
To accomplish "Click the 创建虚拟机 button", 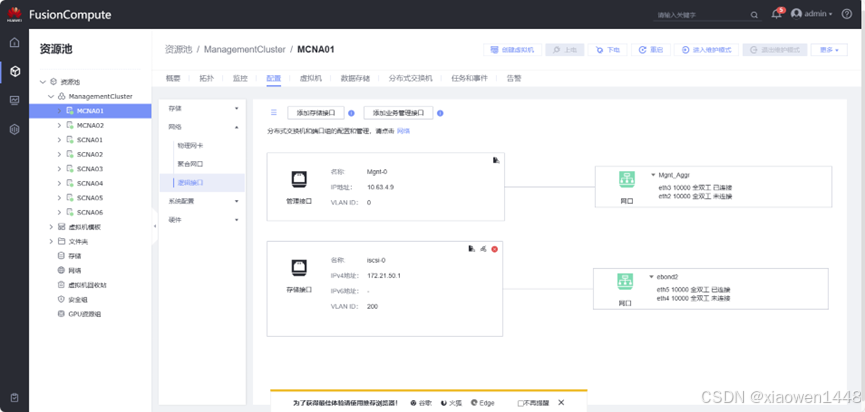I will click(512, 50).
